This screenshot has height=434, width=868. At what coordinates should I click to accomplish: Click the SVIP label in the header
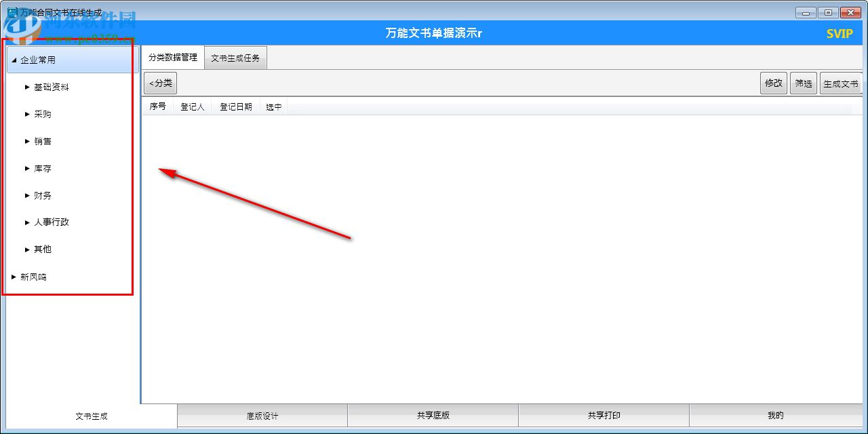[x=840, y=33]
